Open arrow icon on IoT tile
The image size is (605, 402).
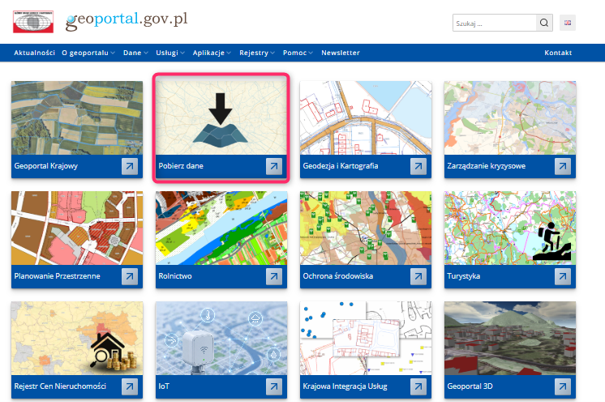[274, 387]
